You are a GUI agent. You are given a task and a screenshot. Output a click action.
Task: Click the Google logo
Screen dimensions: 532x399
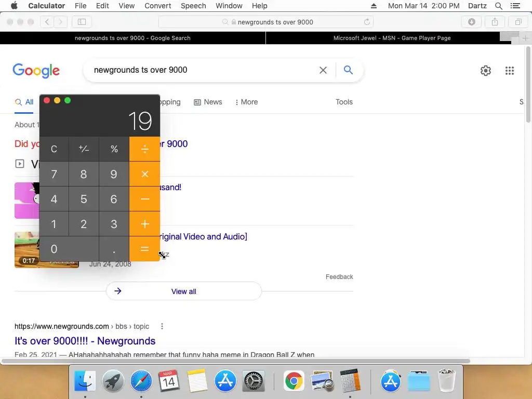point(36,71)
